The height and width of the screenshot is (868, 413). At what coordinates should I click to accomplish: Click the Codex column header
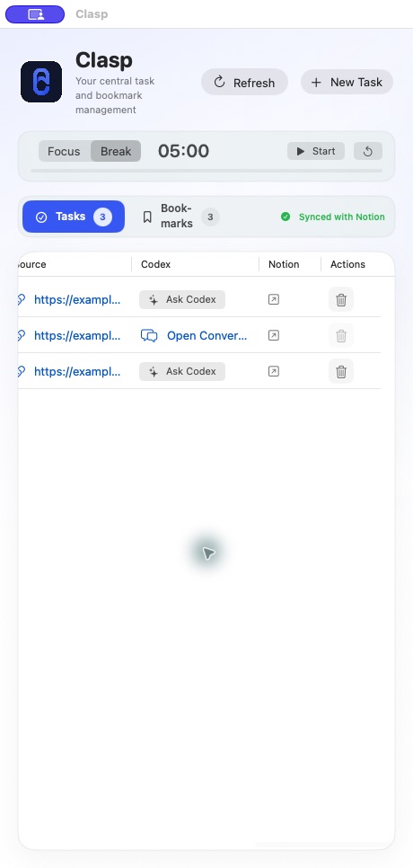156,264
